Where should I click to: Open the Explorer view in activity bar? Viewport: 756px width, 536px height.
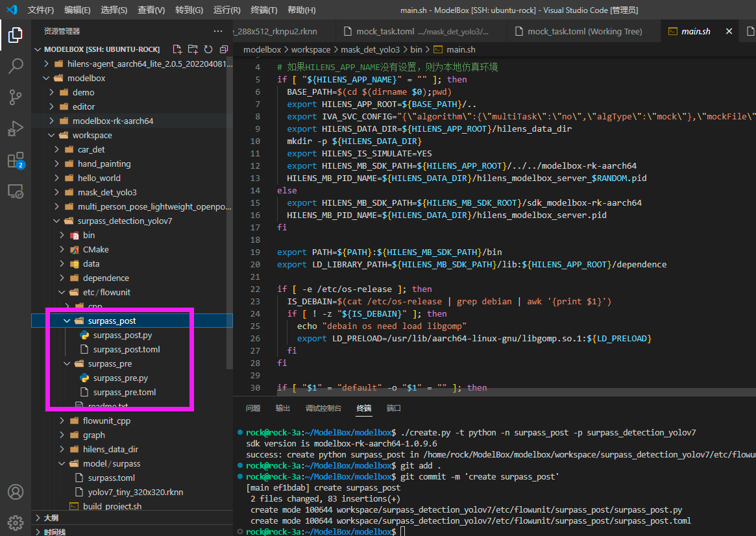pyautogui.click(x=16, y=35)
